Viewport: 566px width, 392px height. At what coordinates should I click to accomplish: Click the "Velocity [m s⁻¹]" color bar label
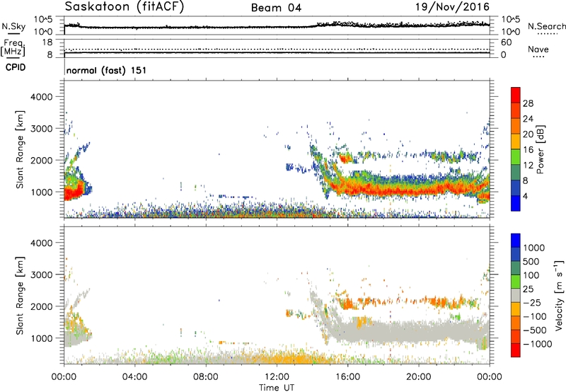pyautogui.click(x=559, y=295)
